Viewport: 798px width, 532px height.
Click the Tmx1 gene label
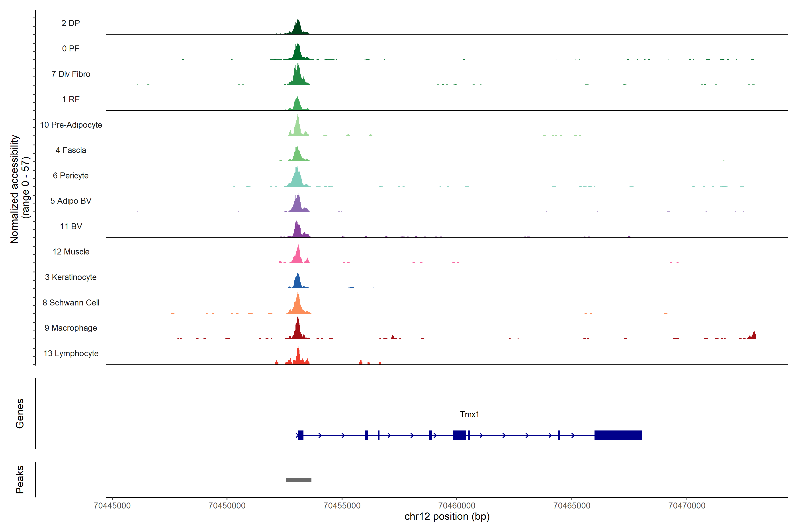[x=469, y=414]
